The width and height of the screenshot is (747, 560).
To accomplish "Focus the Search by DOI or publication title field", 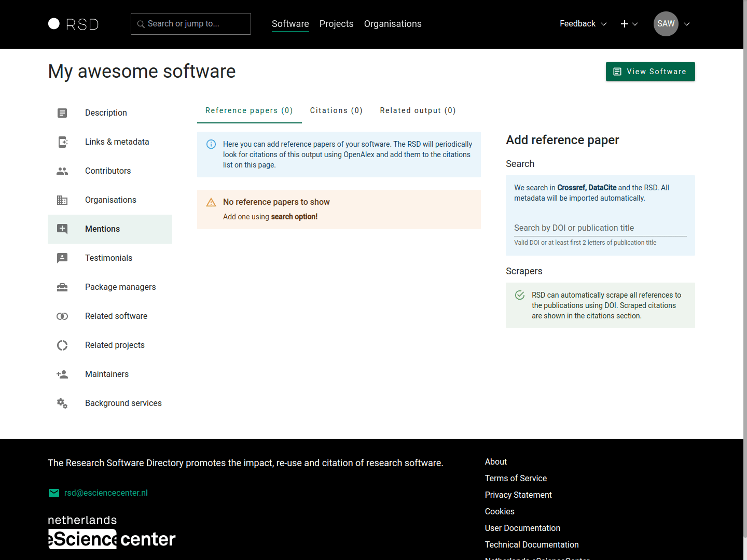I will 600,228.
